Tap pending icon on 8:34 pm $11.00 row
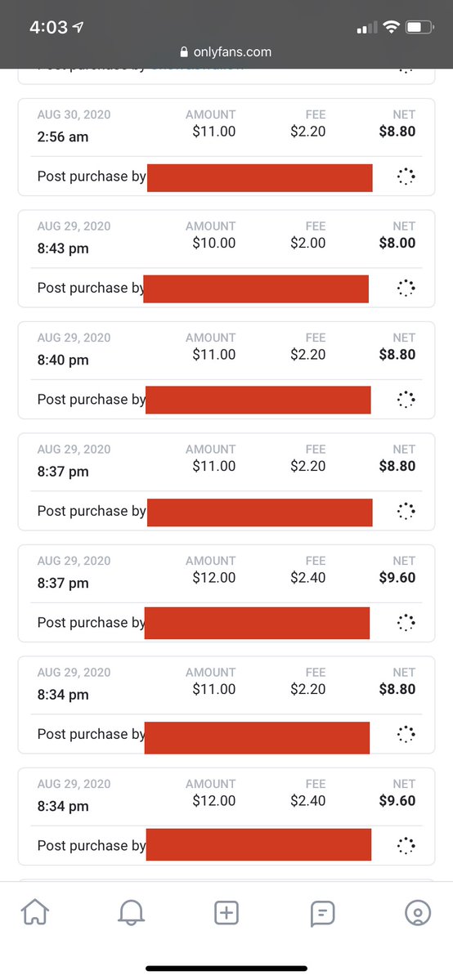The height and width of the screenshot is (980, 453). tap(406, 734)
